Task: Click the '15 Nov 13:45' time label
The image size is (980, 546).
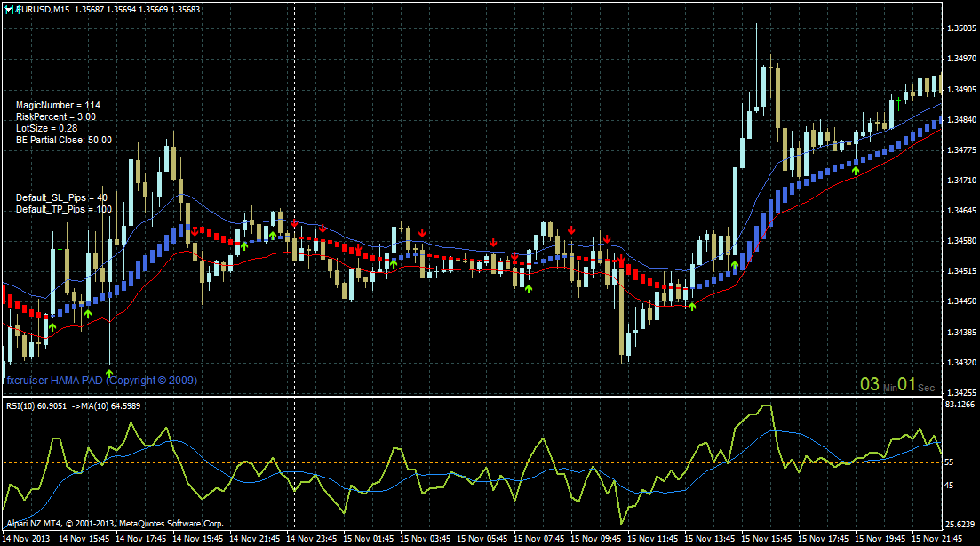Action: click(x=709, y=539)
